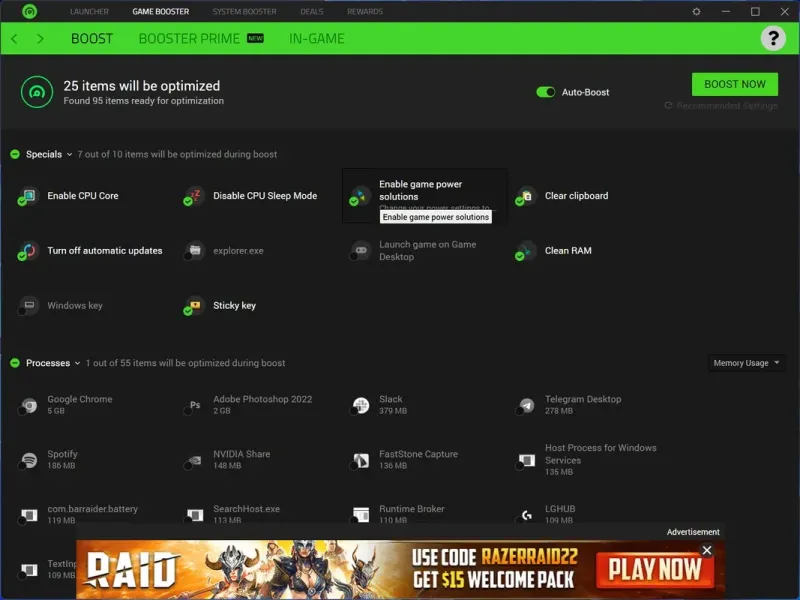
Task: Click Recommended Settings link
Action: click(721, 106)
